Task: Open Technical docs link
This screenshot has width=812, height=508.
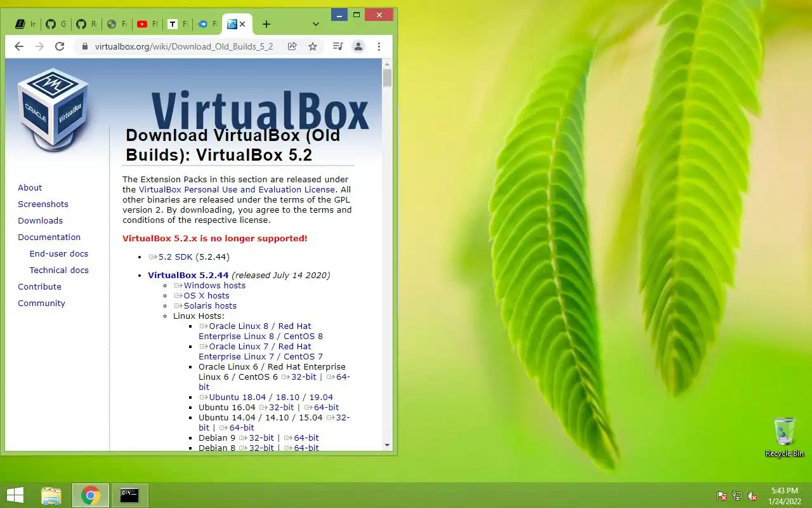Action: coord(59,271)
